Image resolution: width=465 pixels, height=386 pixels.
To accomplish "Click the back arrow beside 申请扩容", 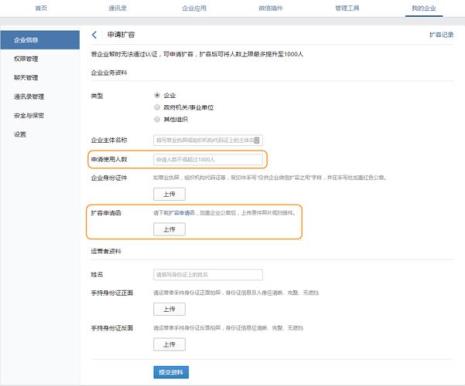I will tap(94, 35).
